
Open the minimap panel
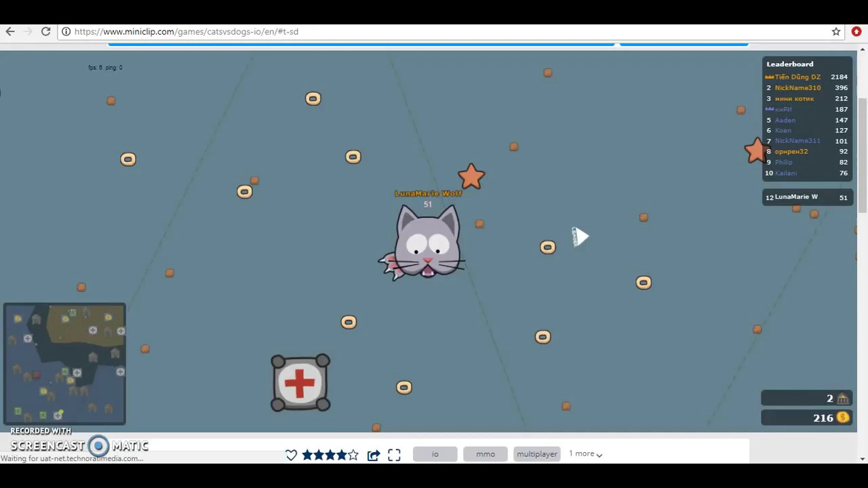(64, 364)
